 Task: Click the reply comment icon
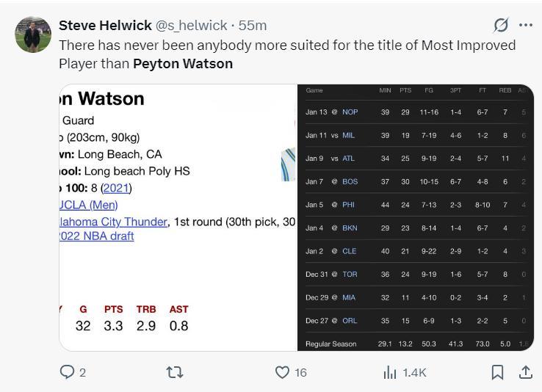tap(68, 373)
